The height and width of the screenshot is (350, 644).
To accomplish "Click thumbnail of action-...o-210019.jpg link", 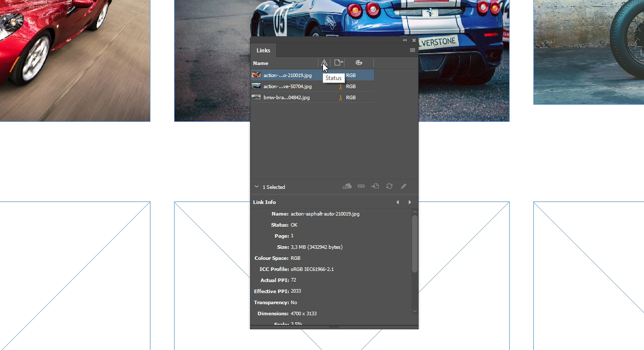I will click(256, 75).
